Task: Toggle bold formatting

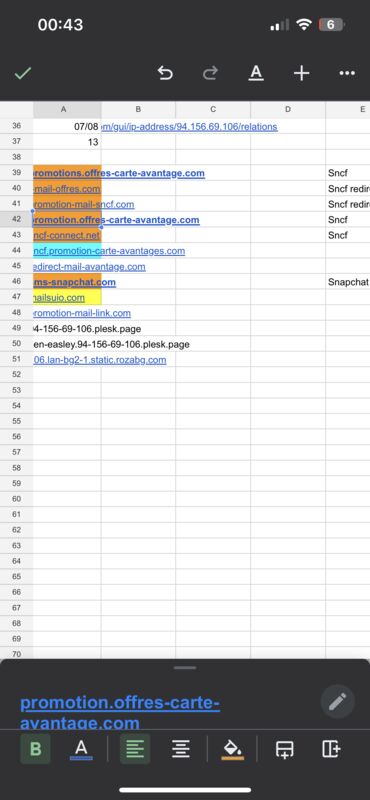Action: pos(35,748)
